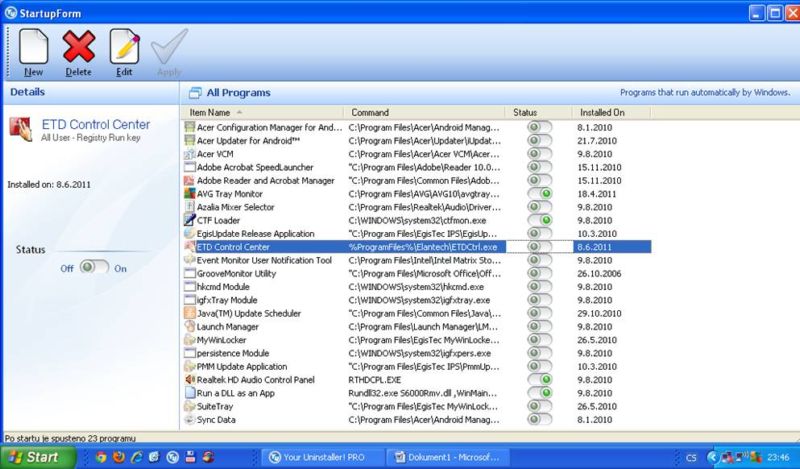Sort by the Item Name column header

[x=262, y=112]
